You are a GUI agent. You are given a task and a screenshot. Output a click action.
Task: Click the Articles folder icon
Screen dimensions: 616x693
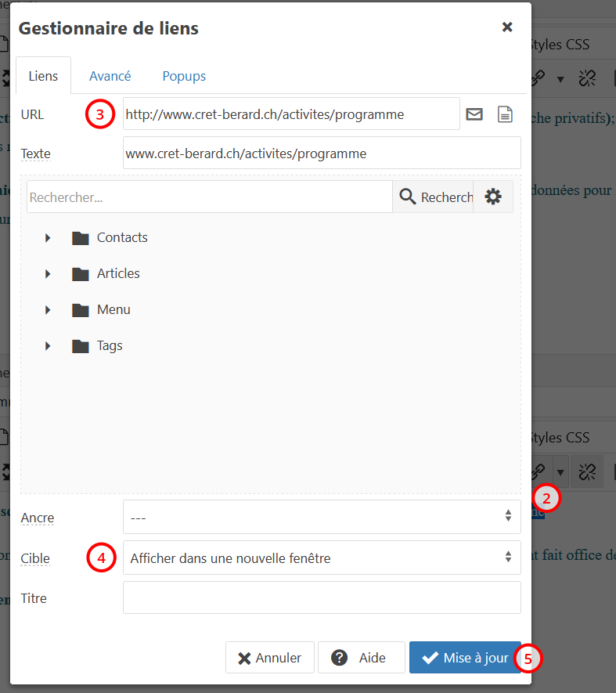coord(81,274)
